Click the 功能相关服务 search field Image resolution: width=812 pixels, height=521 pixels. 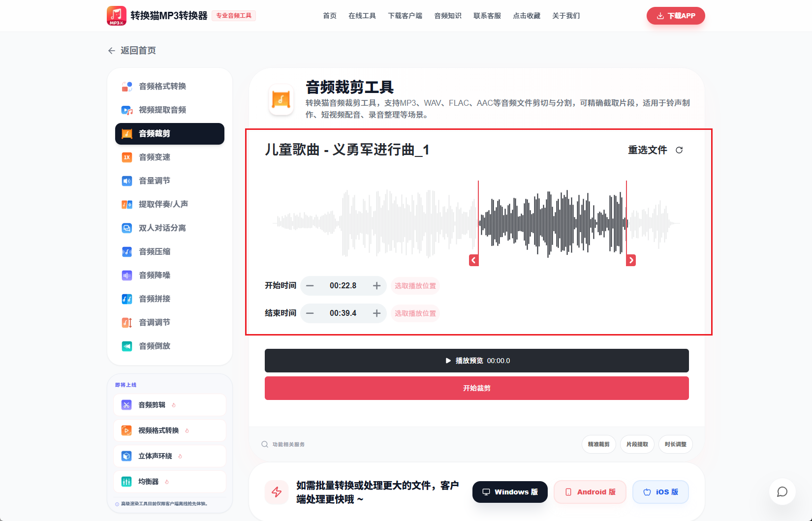288,444
